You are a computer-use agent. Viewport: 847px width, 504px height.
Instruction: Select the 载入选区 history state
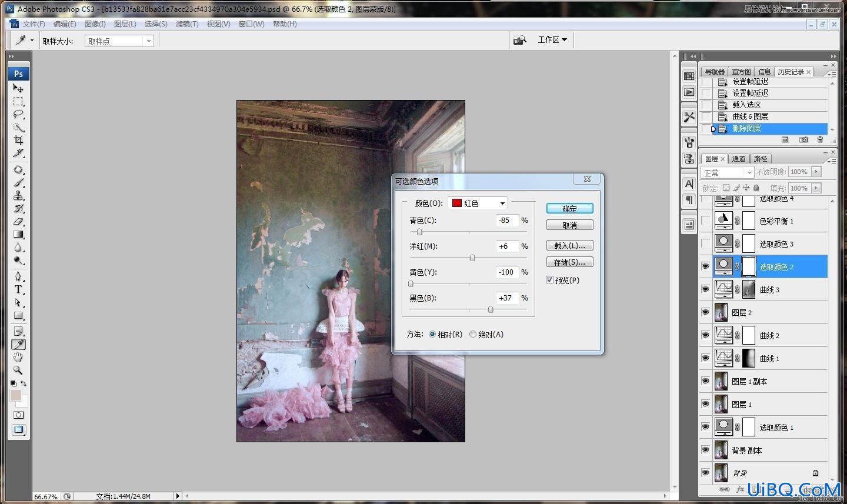(x=770, y=105)
